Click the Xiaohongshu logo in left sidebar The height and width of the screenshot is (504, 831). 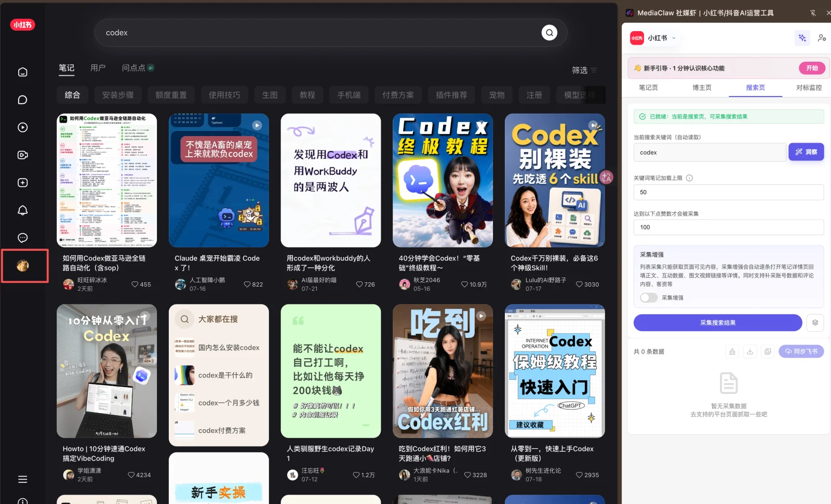22,24
